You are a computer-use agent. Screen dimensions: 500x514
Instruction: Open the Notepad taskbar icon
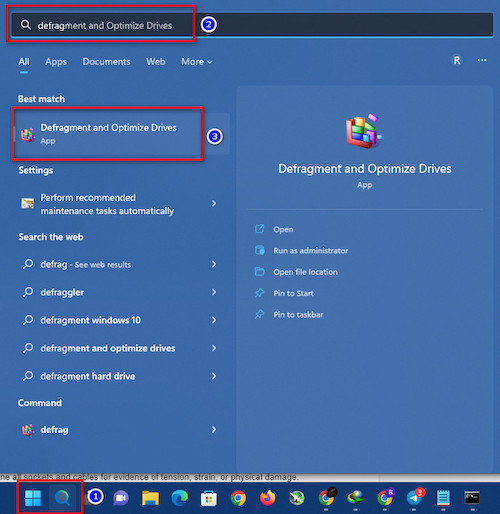point(443,498)
